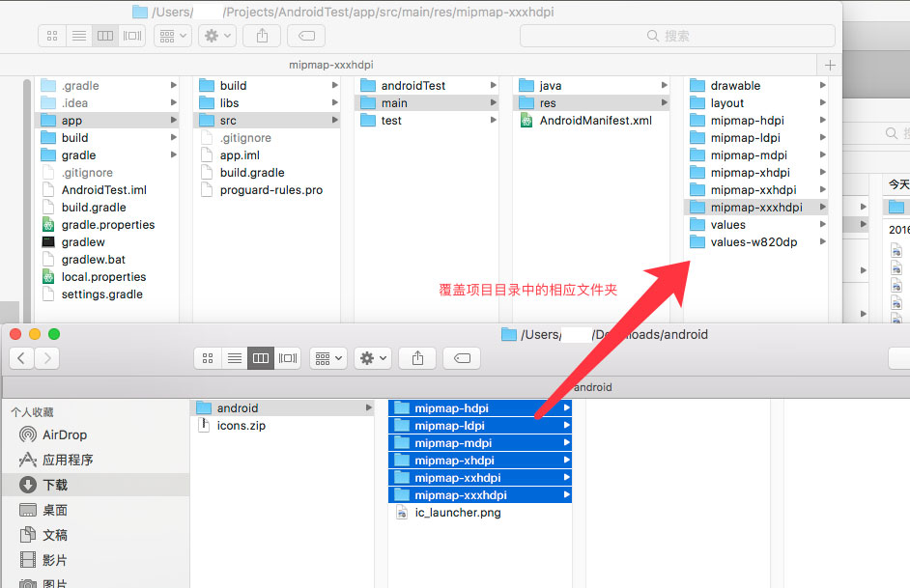Open the Arrange dropdown in the Downloads window
Image resolution: width=910 pixels, height=588 pixels.
328,358
